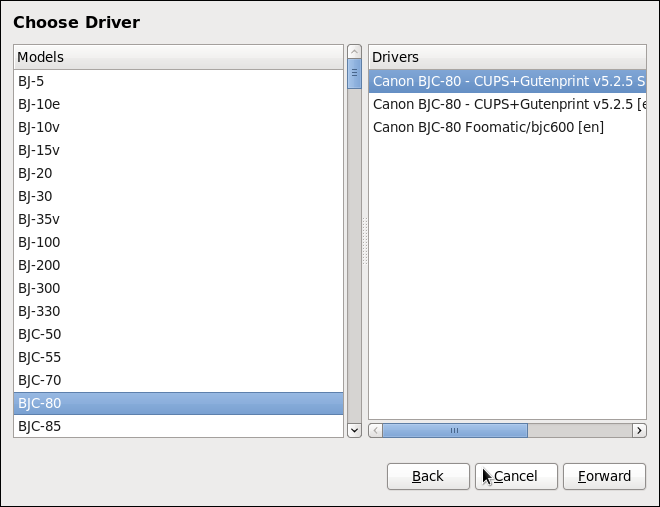660x507 pixels.
Task: Click the Models vertical scrollbar thumb
Action: 353,75
